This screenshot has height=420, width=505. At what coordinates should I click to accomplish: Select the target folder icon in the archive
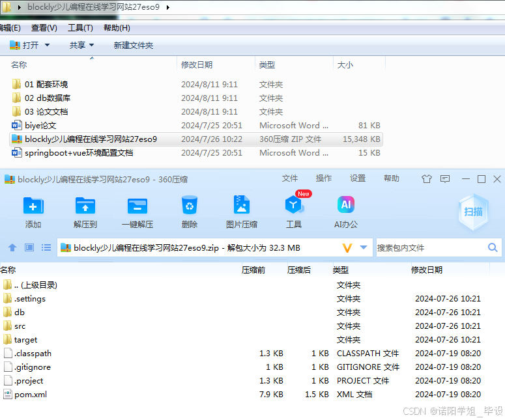(7, 339)
